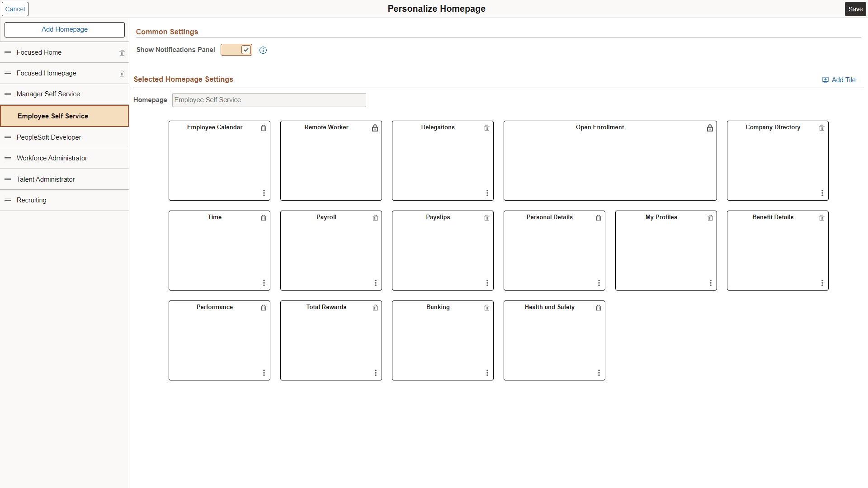The image size is (868, 488).
Task: Click the Homepage name input field
Action: (269, 100)
